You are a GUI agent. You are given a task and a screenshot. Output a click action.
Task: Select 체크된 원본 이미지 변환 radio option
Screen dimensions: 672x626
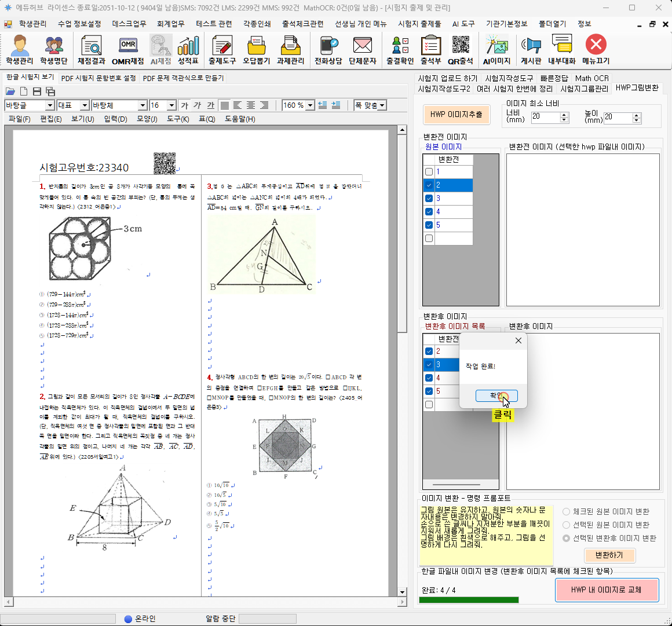566,512
